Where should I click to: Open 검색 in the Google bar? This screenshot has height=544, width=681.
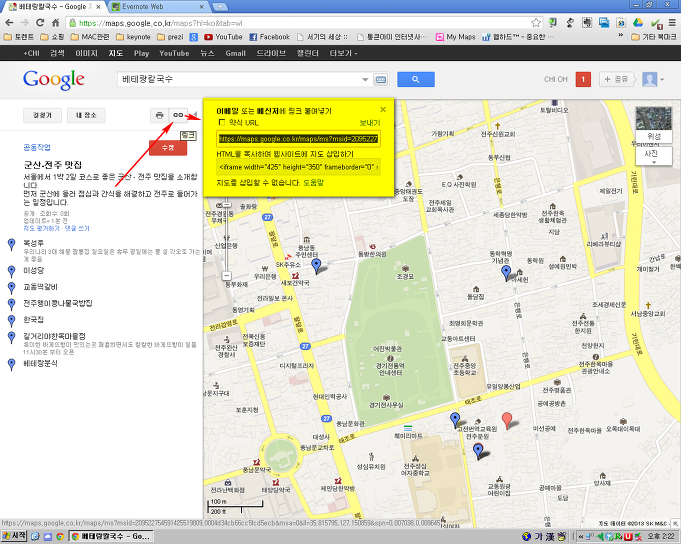(57, 53)
